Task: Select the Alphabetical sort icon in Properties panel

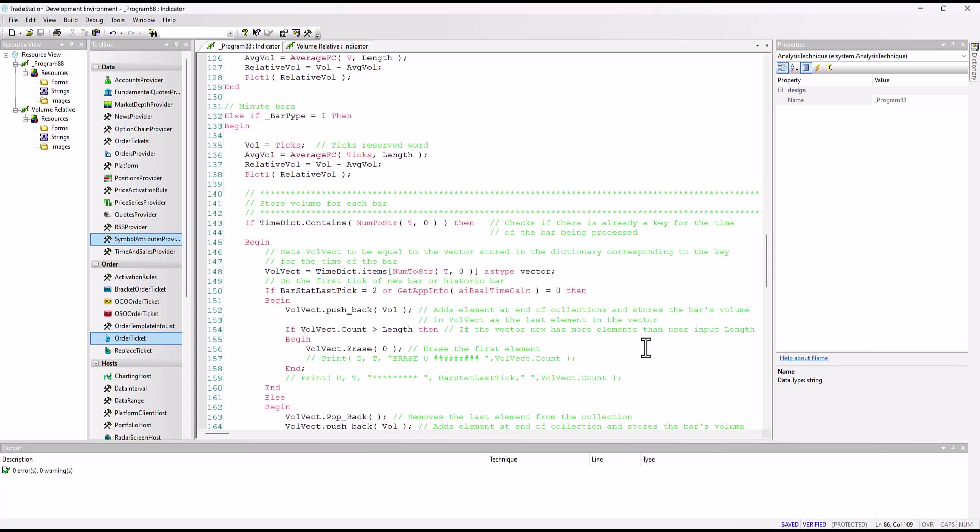Action: pyautogui.click(x=794, y=67)
